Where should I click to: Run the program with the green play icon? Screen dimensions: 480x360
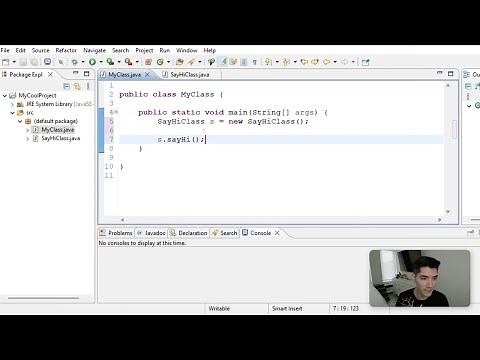click(x=92, y=62)
